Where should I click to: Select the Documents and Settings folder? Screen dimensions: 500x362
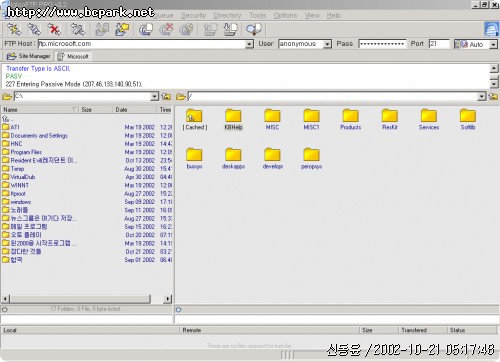click(x=35, y=135)
